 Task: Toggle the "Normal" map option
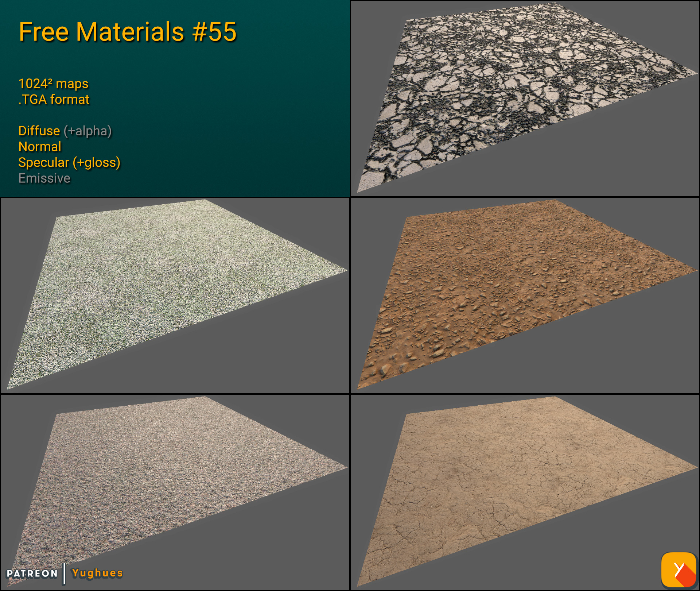40,147
